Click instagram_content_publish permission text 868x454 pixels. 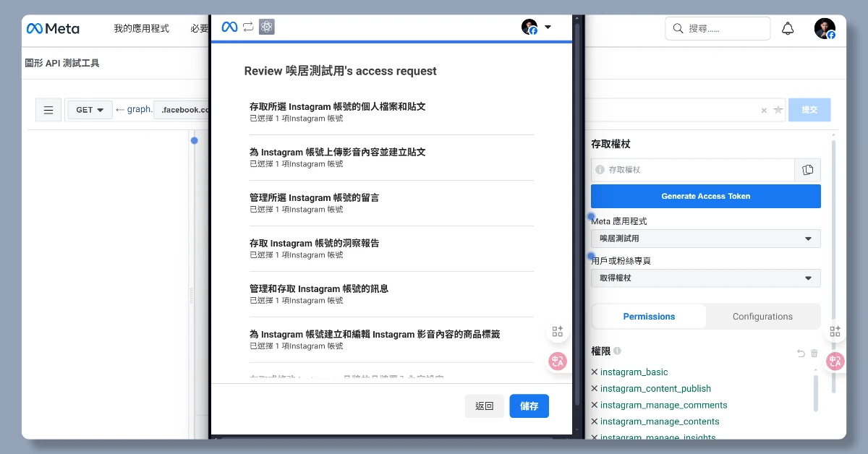coord(655,389)
